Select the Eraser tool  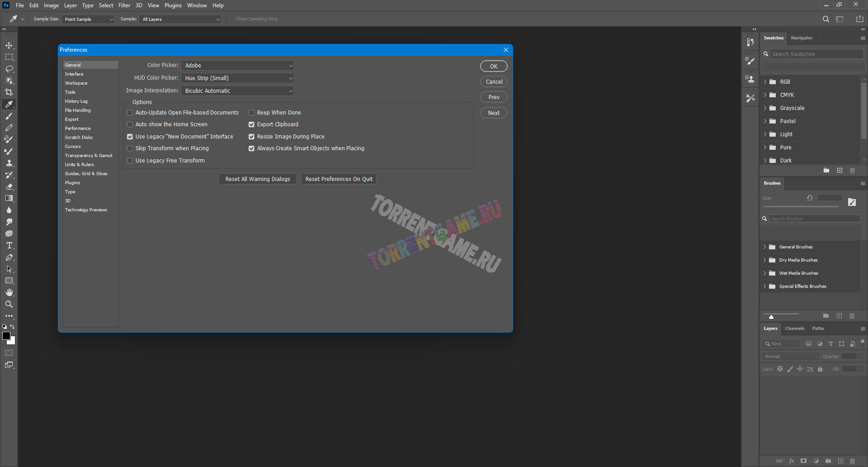click(x=9, y=186)
